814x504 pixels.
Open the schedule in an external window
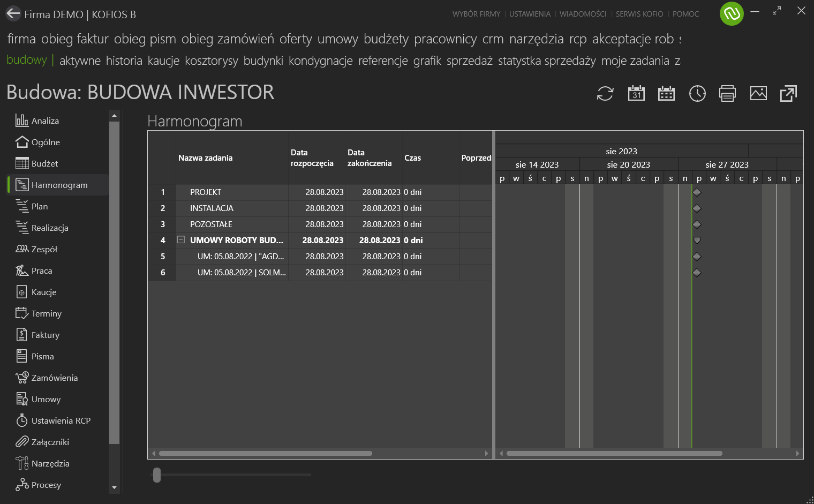click(788, 93)
